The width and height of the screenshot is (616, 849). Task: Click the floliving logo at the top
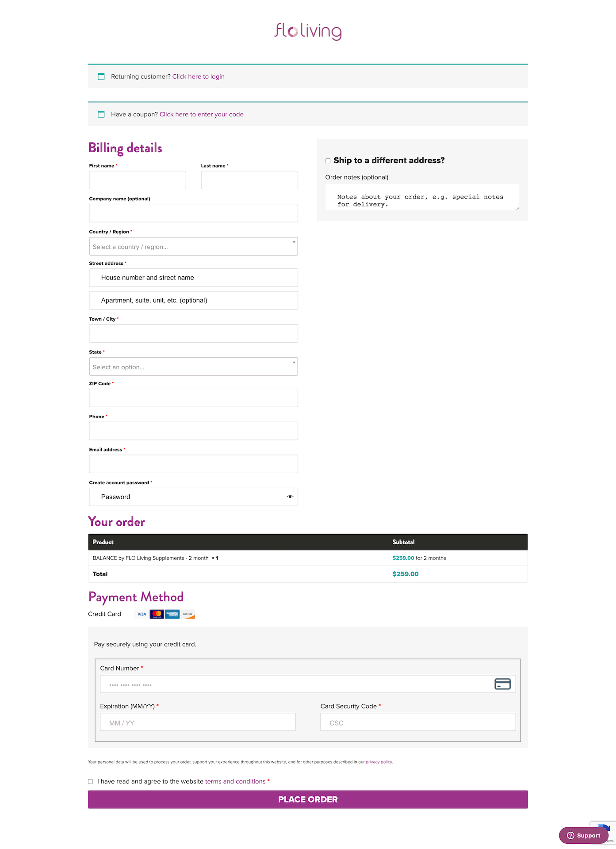pyautogui.click(x=308, y=31)
